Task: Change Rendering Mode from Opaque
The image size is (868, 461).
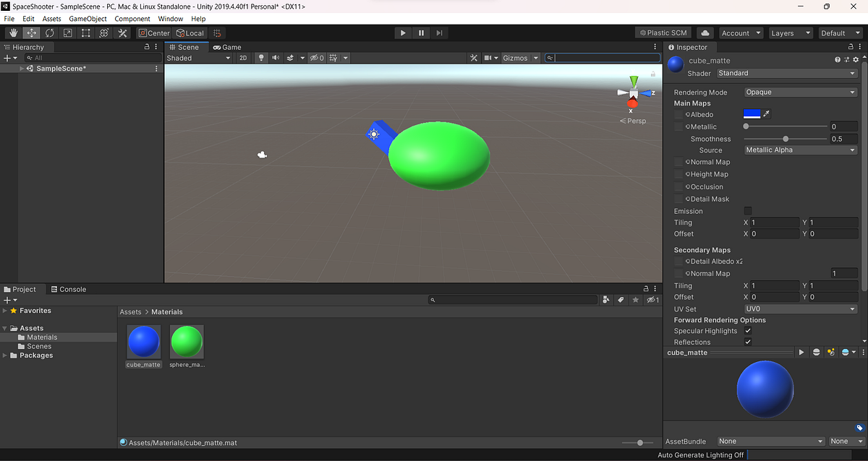Action: tap(800, 92)
